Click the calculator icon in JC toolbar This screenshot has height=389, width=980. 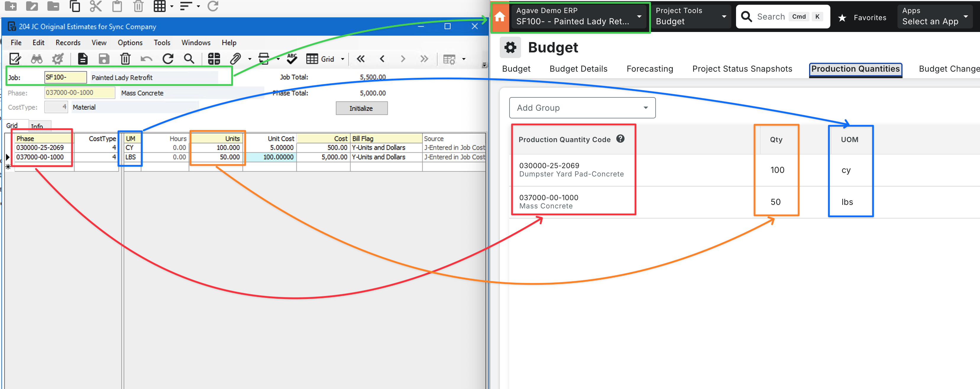click(214, 59)
